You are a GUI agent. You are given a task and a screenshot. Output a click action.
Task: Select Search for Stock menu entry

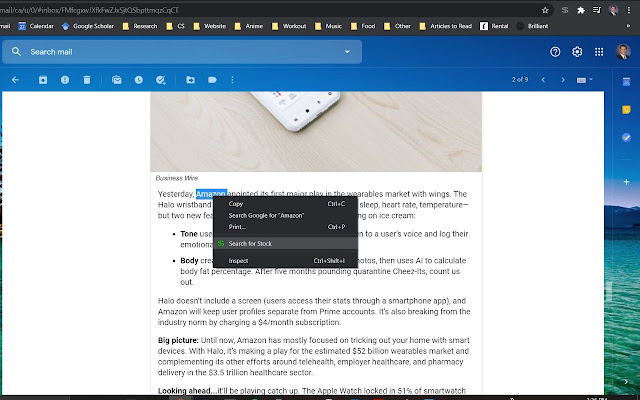click(x=285, y=243)
